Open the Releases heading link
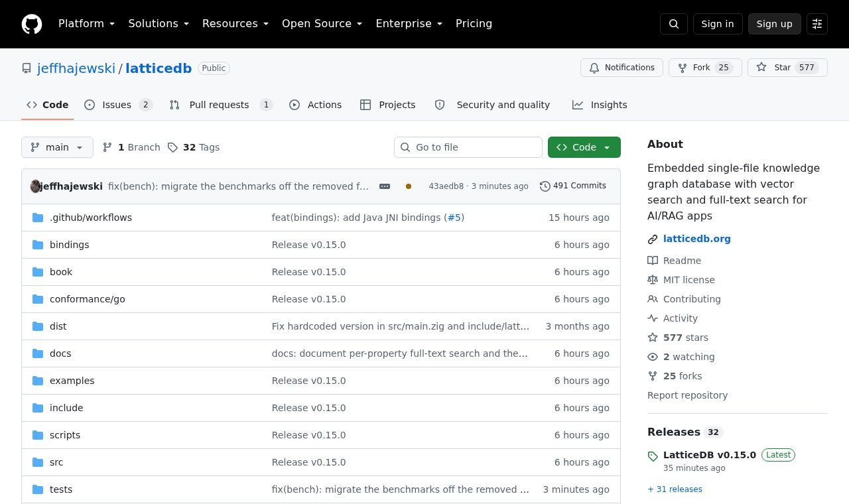The height and width of the screenshot is (504, 849). [x=684, y=432]
